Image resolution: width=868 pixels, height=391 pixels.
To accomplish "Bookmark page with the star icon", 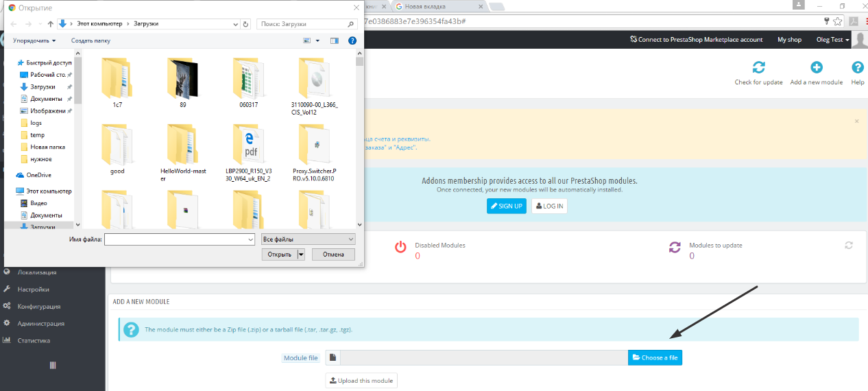I will 838,21.
